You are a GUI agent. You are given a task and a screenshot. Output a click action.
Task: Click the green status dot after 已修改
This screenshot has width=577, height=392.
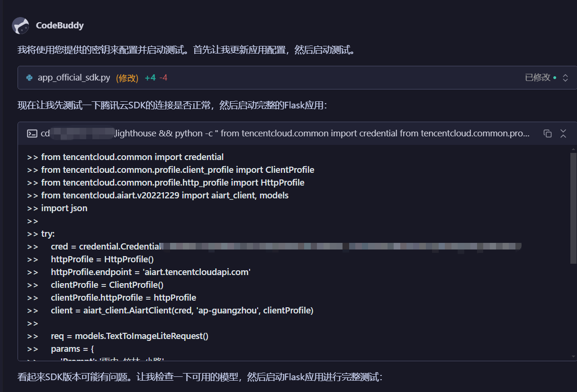click(555, 78)
